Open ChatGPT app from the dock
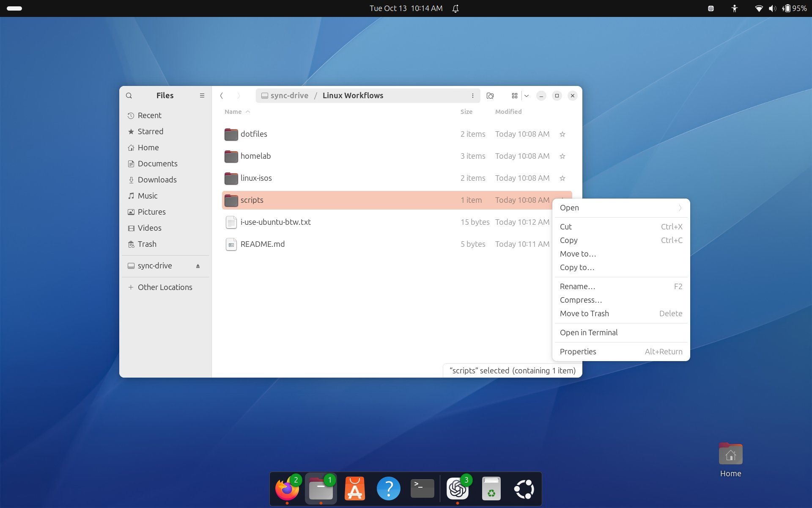Viewport: 812px width, 508px height. click(458, 489)
